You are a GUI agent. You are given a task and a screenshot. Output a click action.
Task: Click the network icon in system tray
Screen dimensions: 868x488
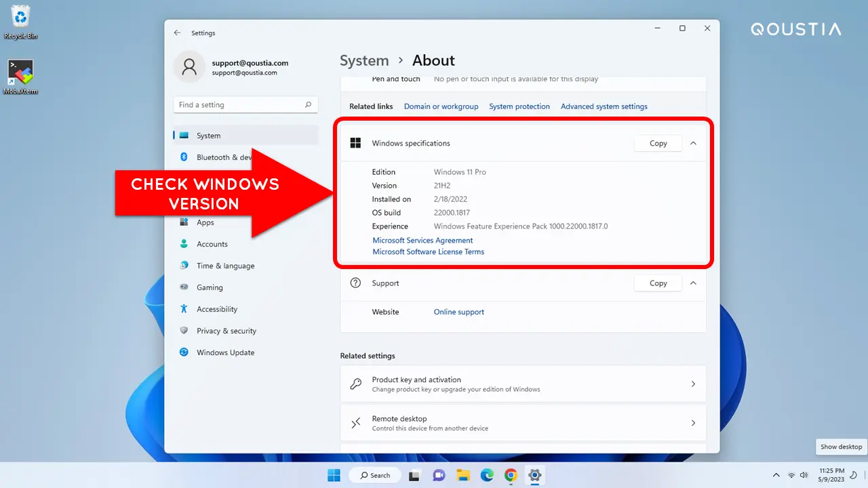pyautogui.click(x=791, y=475)
